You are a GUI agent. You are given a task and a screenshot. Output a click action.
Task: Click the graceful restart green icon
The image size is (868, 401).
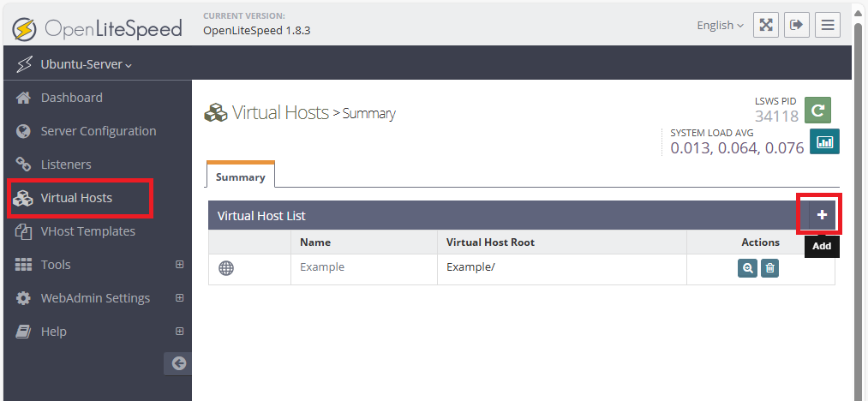click(x=817, y=110)
